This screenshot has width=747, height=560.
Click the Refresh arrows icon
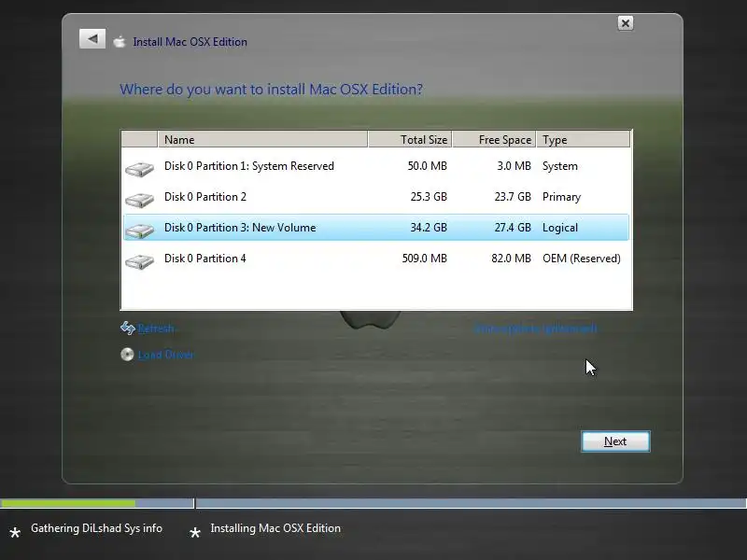click(x=128, y=329)
